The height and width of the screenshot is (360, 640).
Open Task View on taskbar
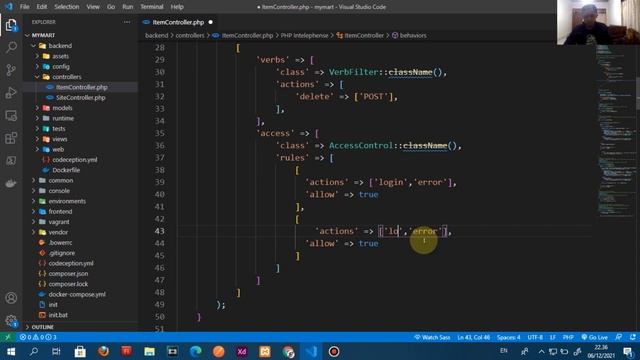tap(56, 351)
